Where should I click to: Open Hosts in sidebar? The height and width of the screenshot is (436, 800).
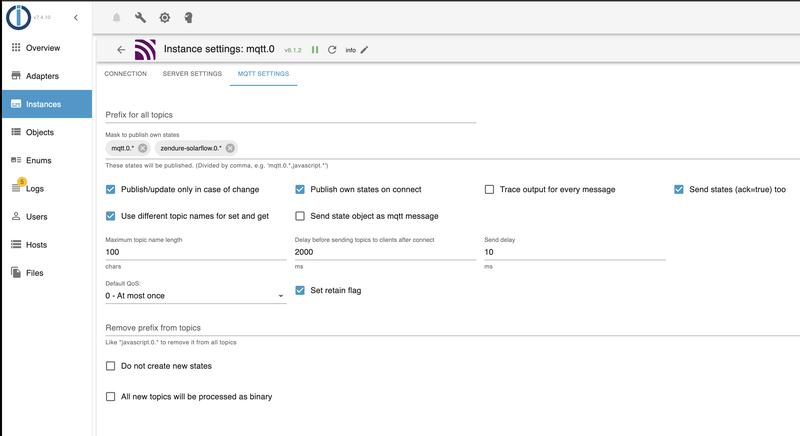tap(47, 245)
